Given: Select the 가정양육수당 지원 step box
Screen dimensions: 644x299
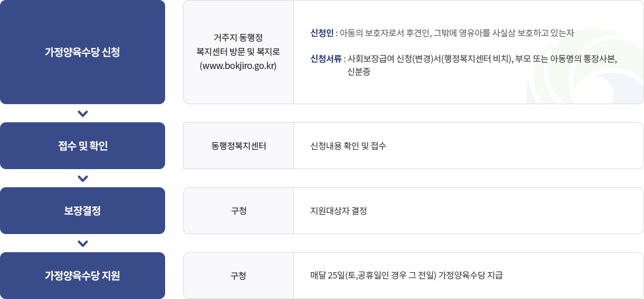Looking at the screenshot, I should click(83, 276).
